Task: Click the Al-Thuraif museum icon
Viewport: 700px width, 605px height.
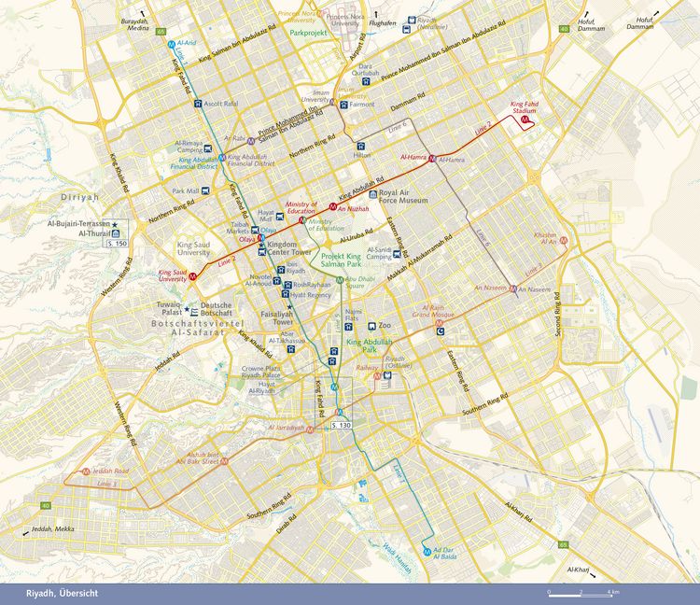Action: [116, 233]
